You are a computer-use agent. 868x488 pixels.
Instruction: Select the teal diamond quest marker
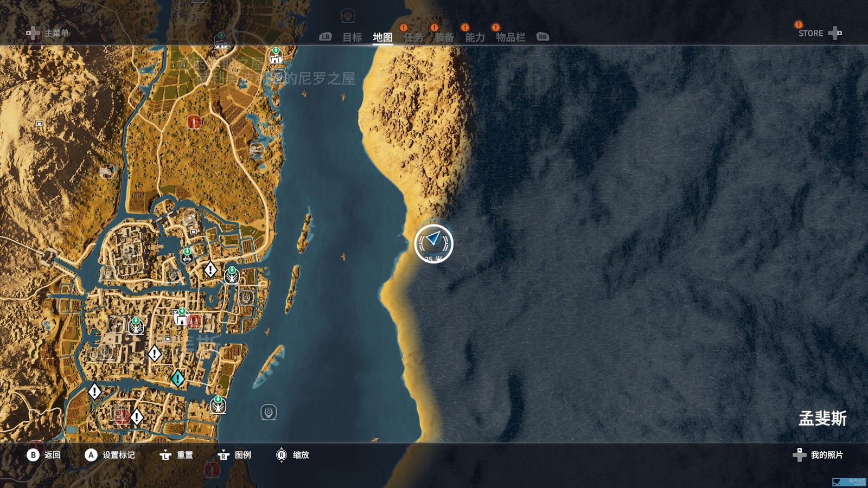point(178,378)
